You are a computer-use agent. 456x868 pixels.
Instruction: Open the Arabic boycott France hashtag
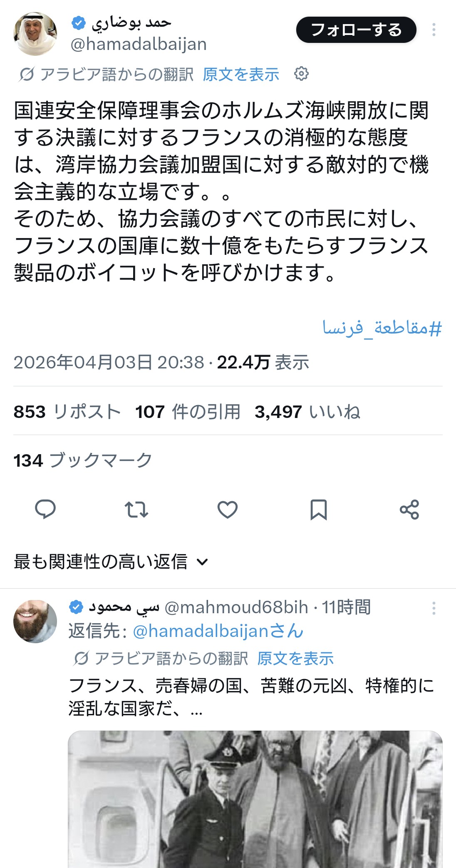[x=382, y=328]
